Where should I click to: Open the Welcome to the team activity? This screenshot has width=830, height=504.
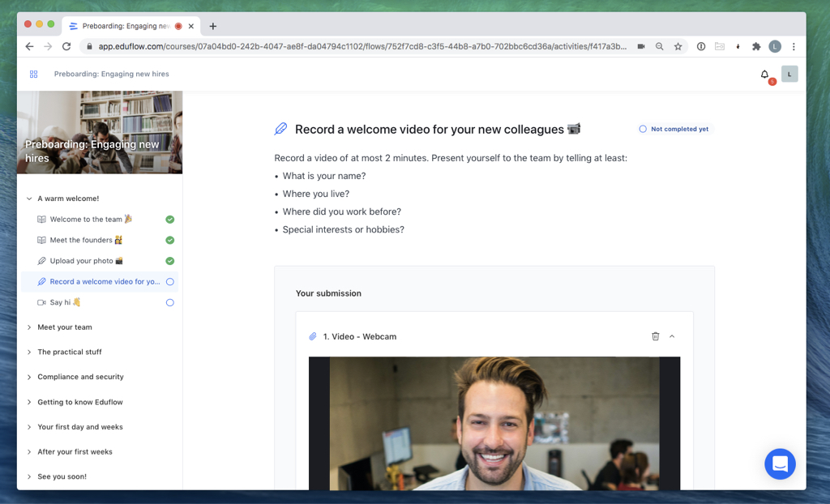[x=86, y=220]
